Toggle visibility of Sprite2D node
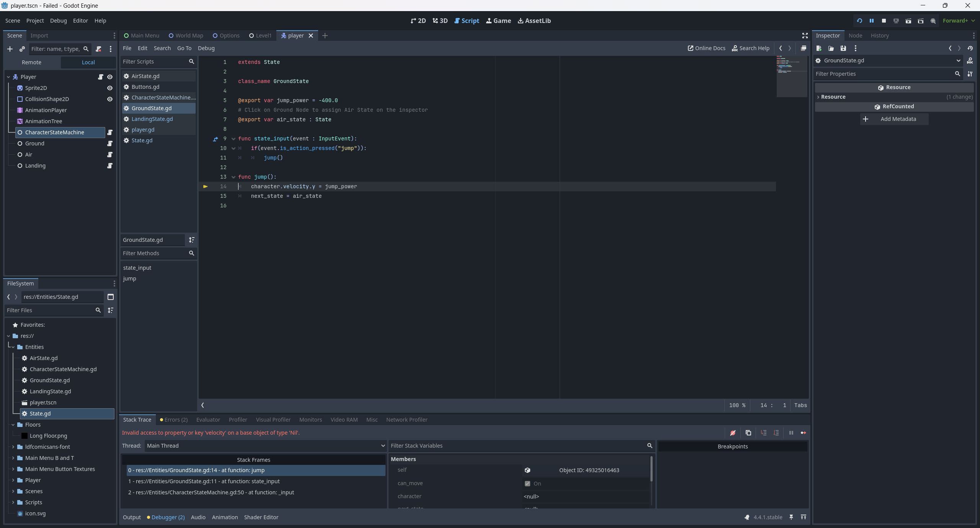This screenshot has width=980, height=528. [x=110, y=88]
